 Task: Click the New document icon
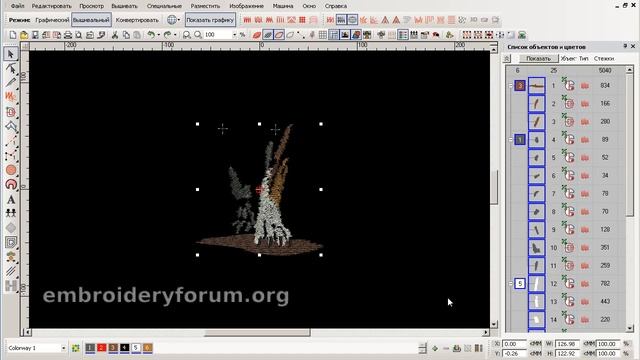coord(13,35)
